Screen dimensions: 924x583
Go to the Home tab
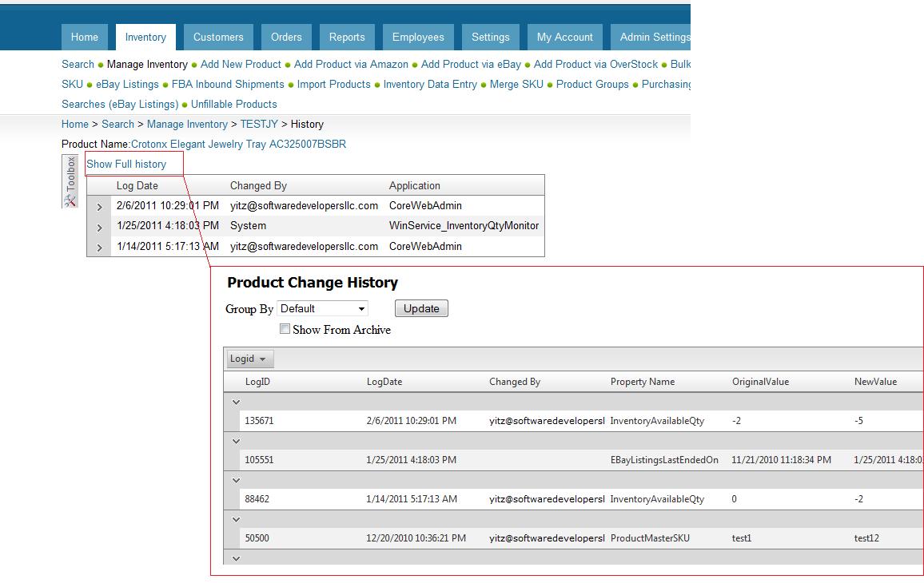click(84, 37)
